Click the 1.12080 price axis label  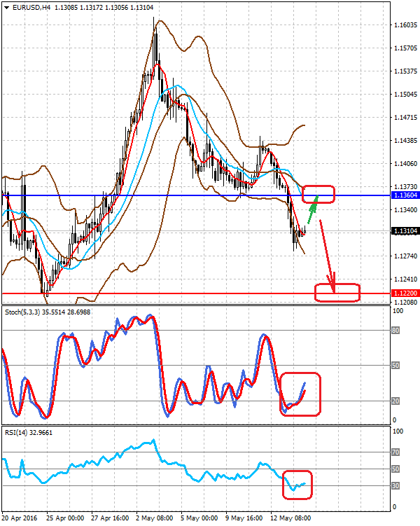(x=405, y=303)
